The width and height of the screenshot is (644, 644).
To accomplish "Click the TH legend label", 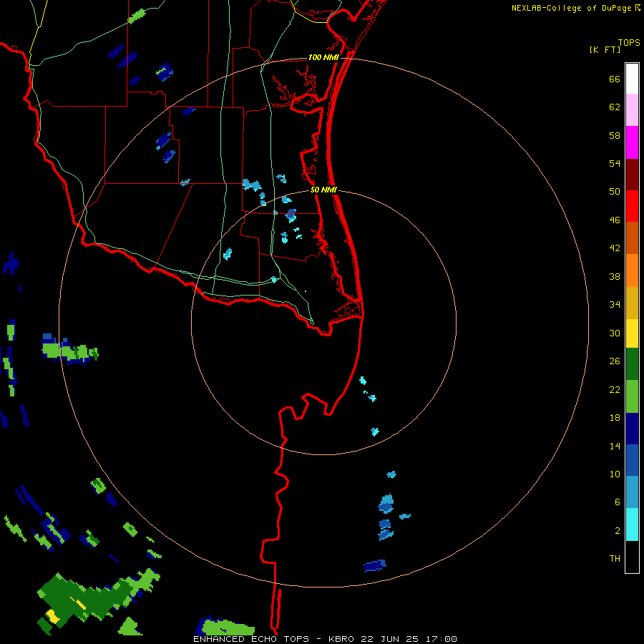I will pos(615,559).
